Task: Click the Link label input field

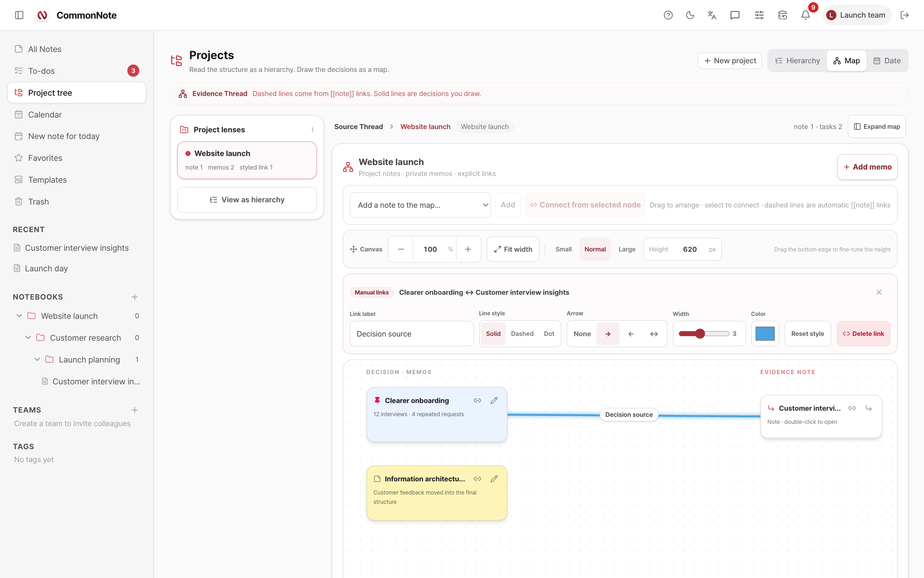Action: click(412, 334)
